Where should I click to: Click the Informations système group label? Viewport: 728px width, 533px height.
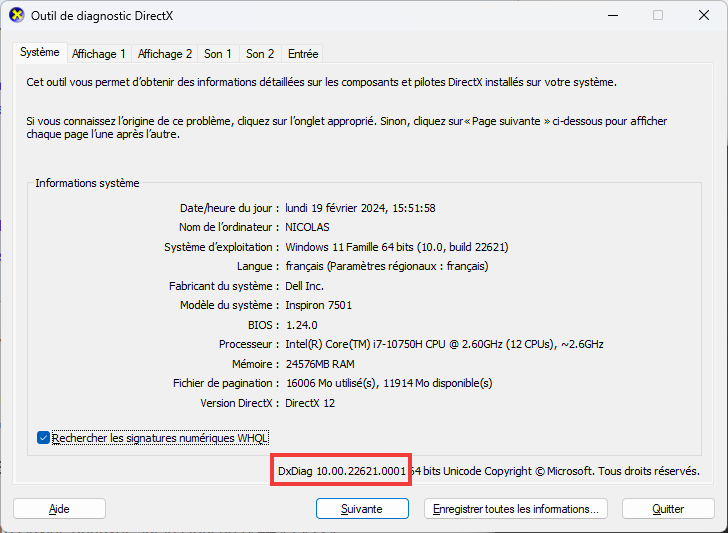pyautogui.click(x=87, y=183)
